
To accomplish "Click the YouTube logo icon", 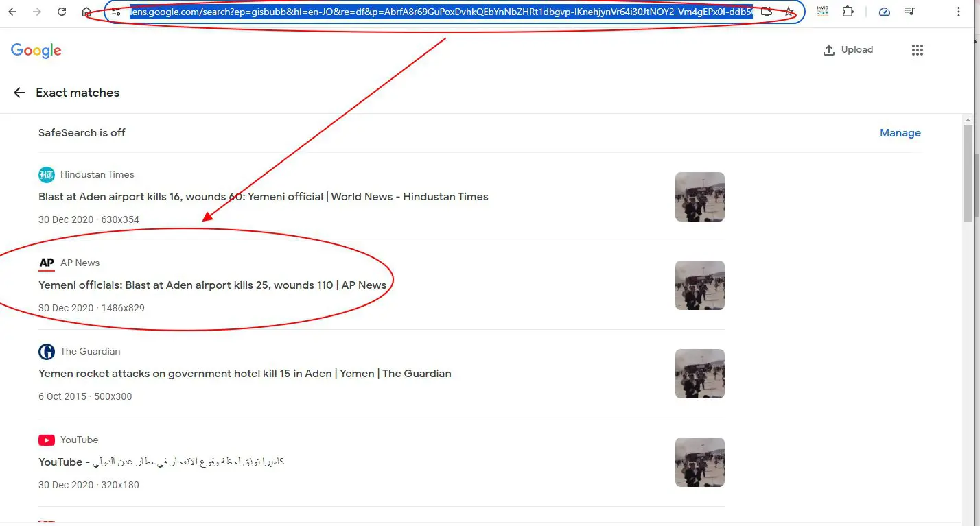I will pyautogui.click(x=47, y=440).
